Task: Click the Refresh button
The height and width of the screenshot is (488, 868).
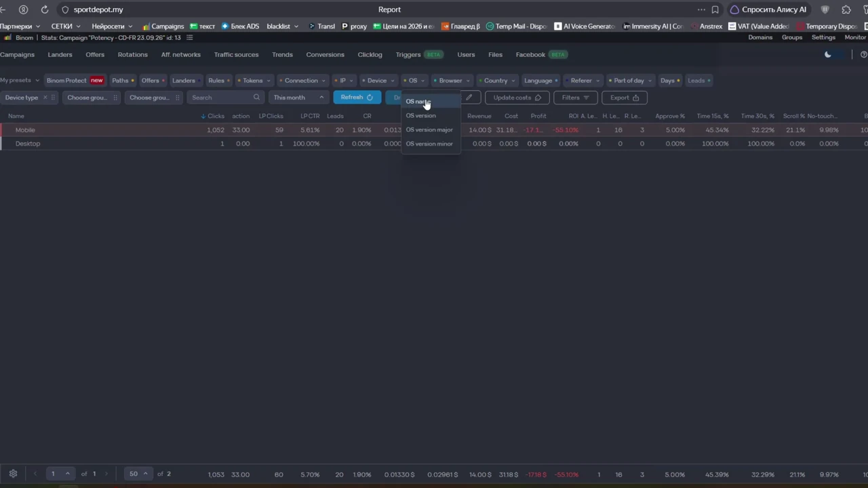Action: coord(357,98)
